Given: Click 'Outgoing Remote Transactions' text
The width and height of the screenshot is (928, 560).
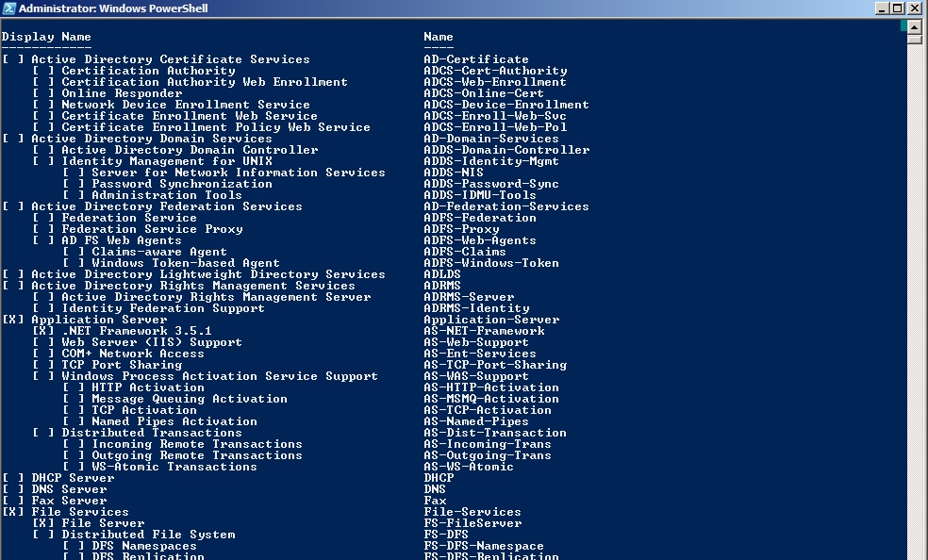Looking at the screenshot, I should (x=197, y=455).
